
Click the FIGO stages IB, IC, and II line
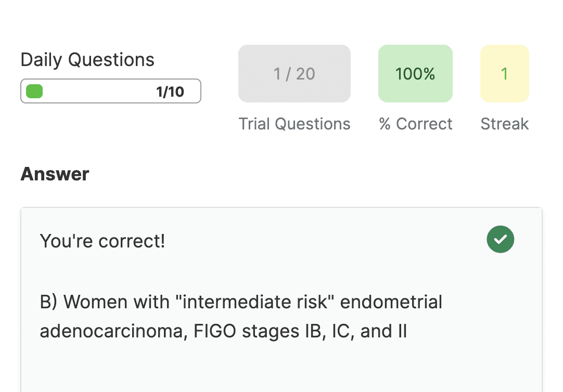pyautogui.click(x=223, y=331)
